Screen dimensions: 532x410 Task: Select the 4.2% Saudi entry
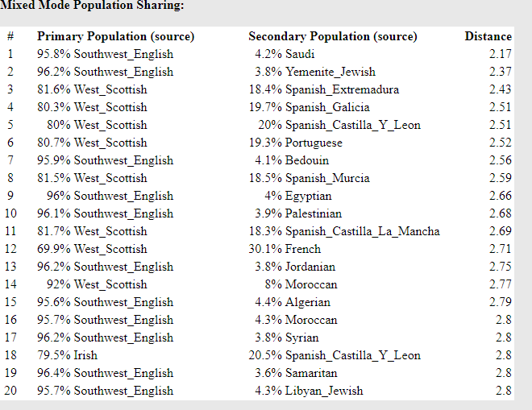285,54
